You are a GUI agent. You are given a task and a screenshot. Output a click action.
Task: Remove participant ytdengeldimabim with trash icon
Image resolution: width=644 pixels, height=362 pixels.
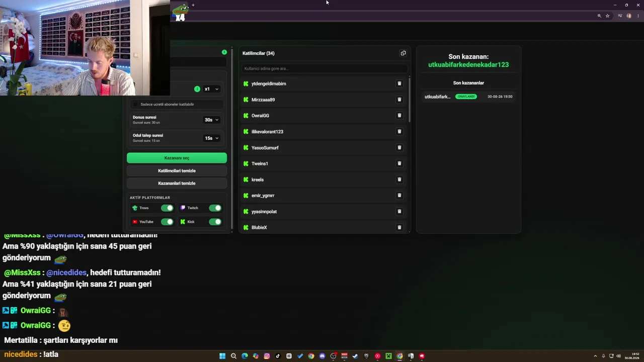coord(399,83)
